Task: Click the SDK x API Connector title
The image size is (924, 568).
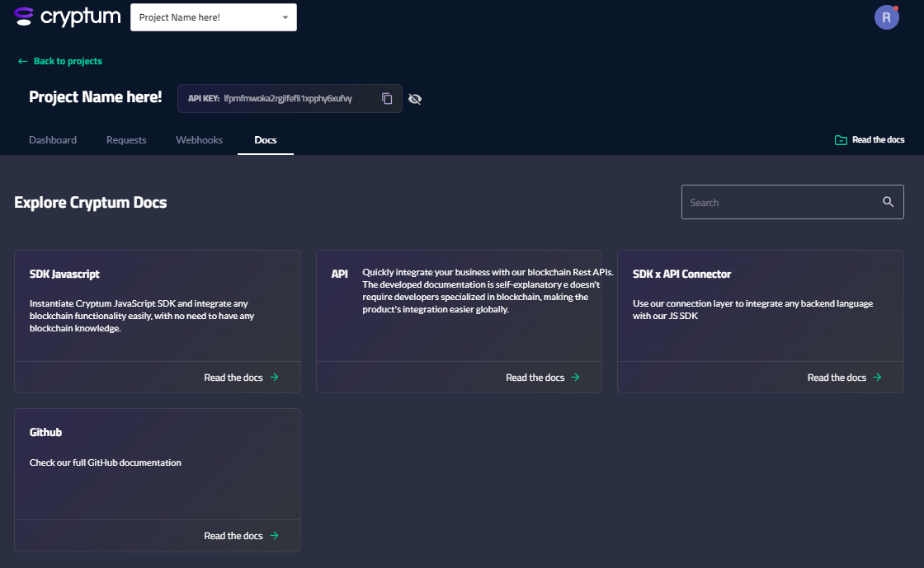Action: pyautogui.click(x=681, y=275)
